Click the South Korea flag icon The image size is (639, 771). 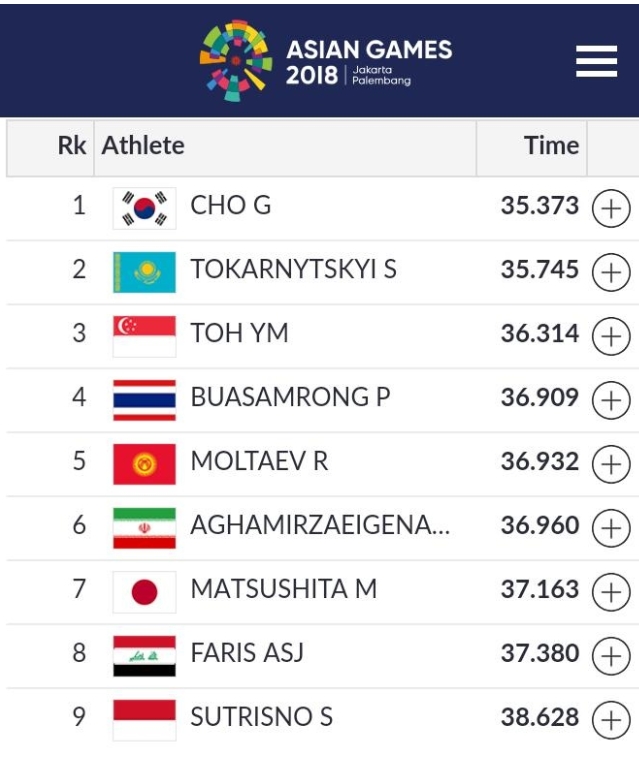[144, 208]
